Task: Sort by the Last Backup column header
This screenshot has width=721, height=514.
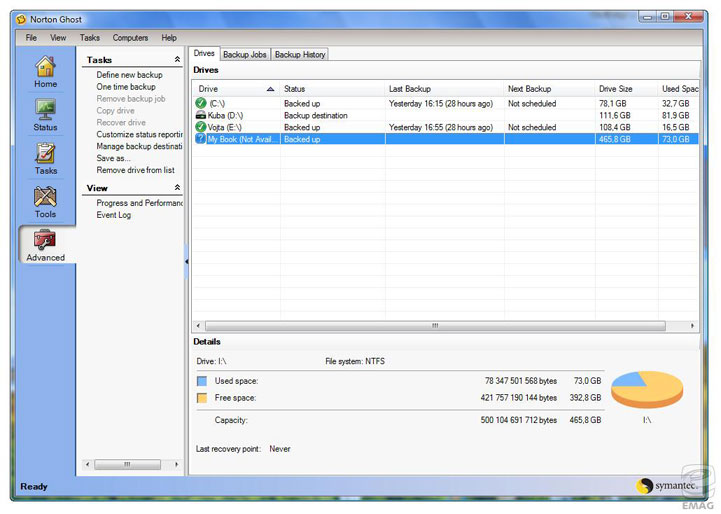Action: point(444,89)
